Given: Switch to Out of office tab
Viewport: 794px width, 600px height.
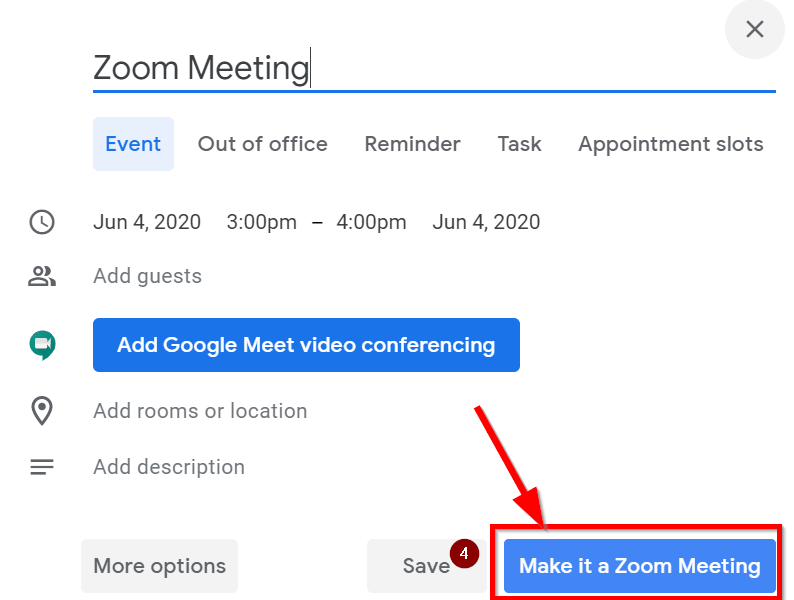Looking at the screenshot, I should click(x=262, y=144).
